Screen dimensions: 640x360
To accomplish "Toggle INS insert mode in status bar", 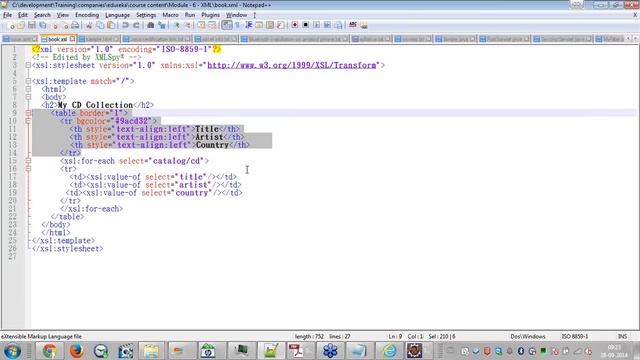I will coord(622,336).
